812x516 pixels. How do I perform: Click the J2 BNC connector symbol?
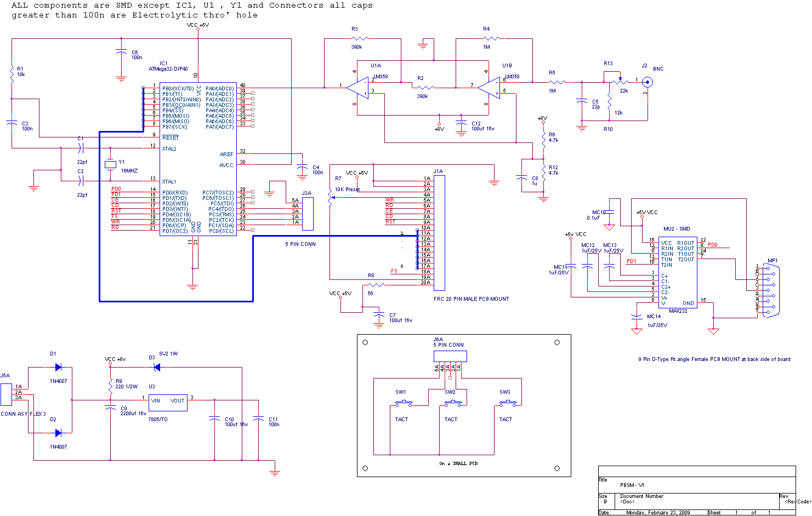pyautogui.click(x=648, y=82)
